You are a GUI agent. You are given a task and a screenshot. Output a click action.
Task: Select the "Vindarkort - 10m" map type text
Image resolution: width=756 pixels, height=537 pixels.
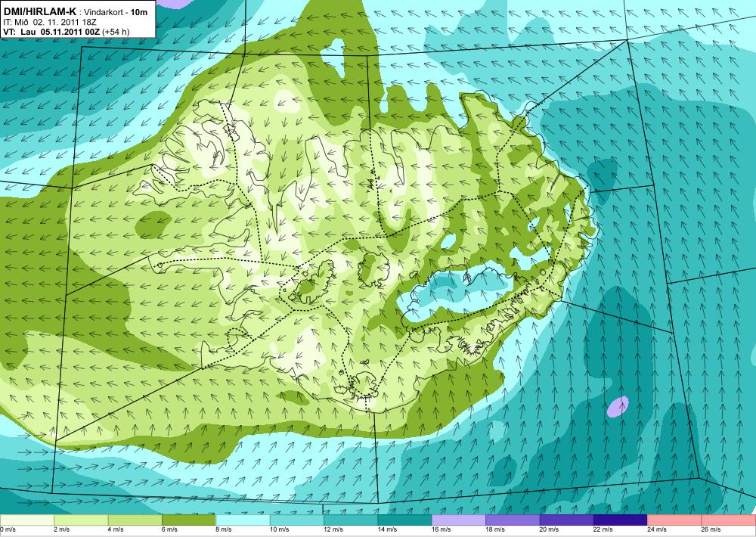[116, 12]
